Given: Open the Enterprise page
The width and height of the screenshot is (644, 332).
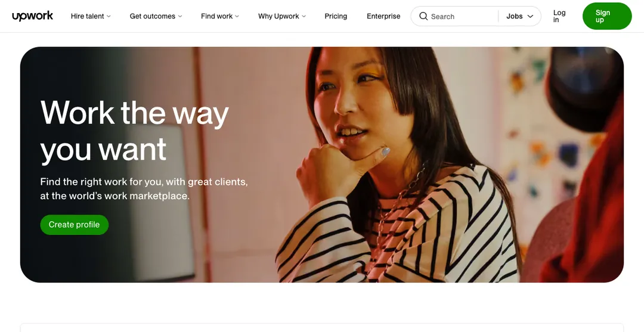Looking at the screenshot, I should pyautogui.click(x=383, y=16).
